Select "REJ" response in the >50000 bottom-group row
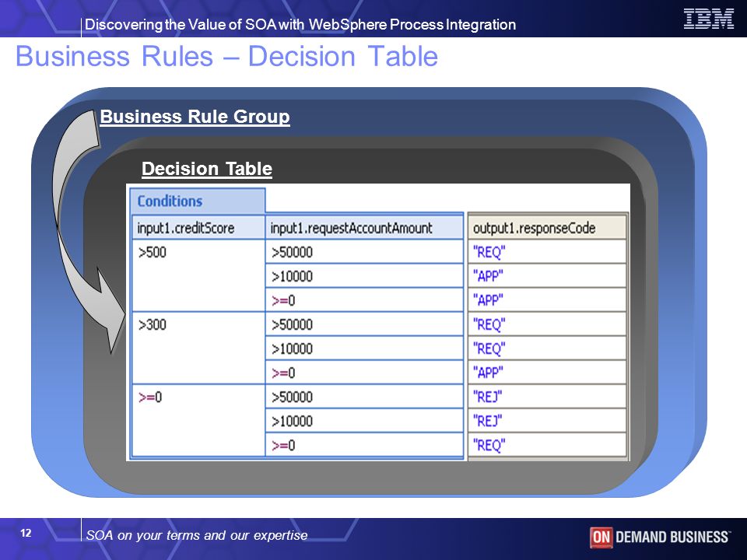Screen dimensions: 747x560 547,397
